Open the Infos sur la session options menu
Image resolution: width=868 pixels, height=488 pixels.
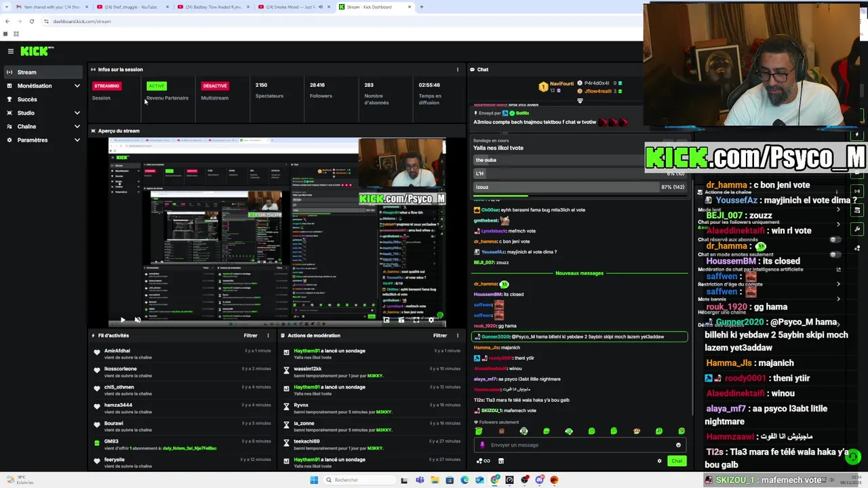click(458, 69)
